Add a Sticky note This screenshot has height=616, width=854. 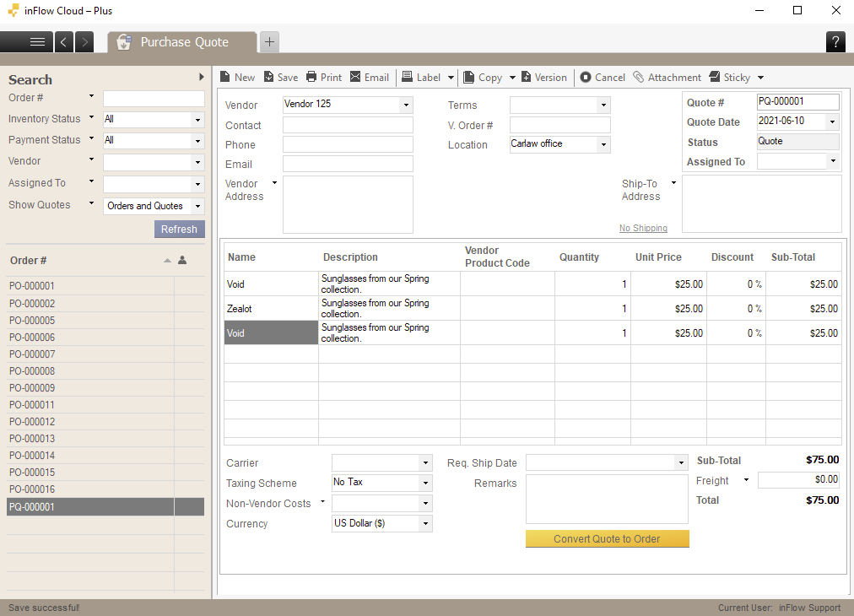[729, 77]
